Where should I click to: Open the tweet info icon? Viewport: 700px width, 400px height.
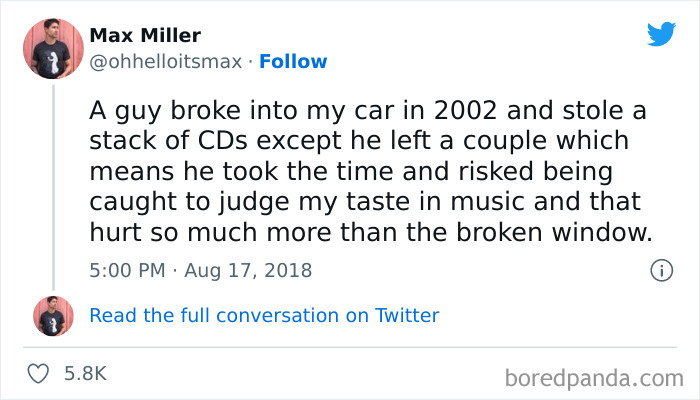tap(660, 270)
